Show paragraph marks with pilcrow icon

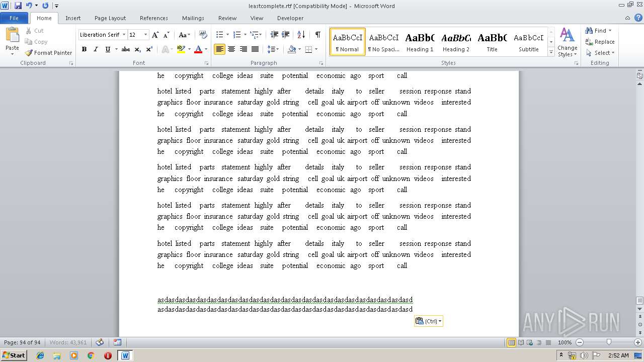point(318,35)
